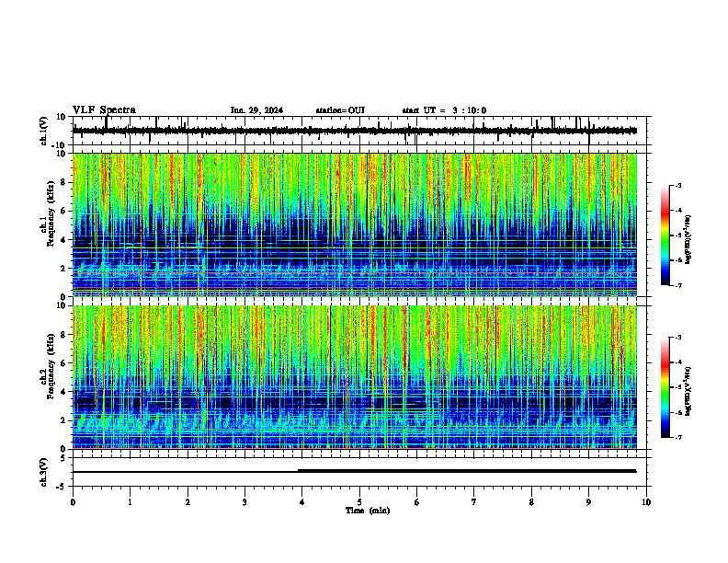The width and height of the screenshot is (728, 563).
Task: Click the "-7" tick on ch.2 colorbar
Action: (678, 438)
